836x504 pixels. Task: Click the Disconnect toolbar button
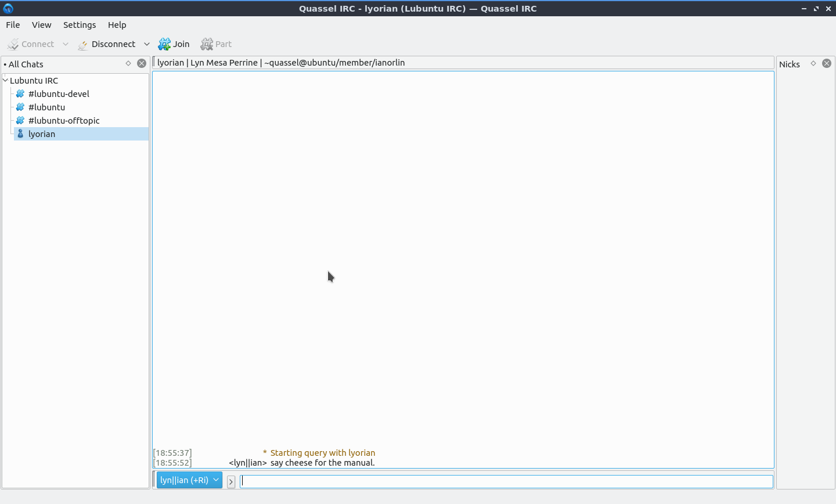point(107,44)
